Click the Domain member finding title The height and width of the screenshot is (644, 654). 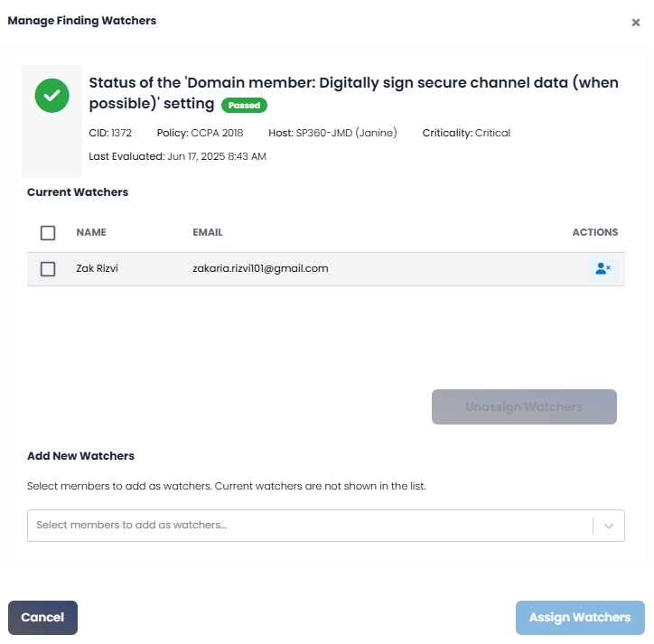pyautogui.click(x=354, y=93)
